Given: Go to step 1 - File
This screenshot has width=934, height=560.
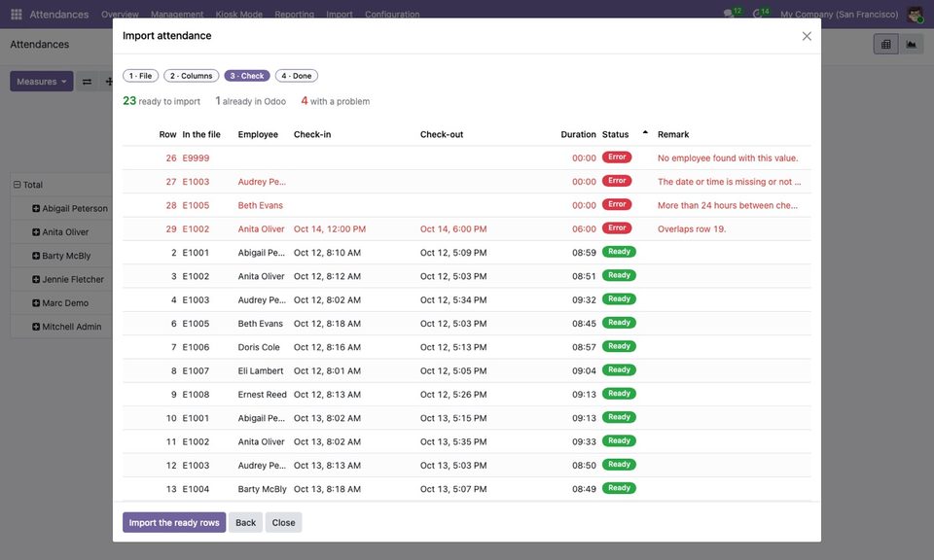Looking at the screenshot, I should pos(140,76).
